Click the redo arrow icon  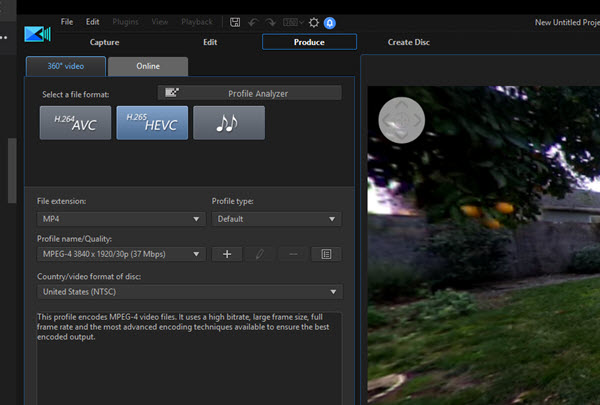pos(271,23)
